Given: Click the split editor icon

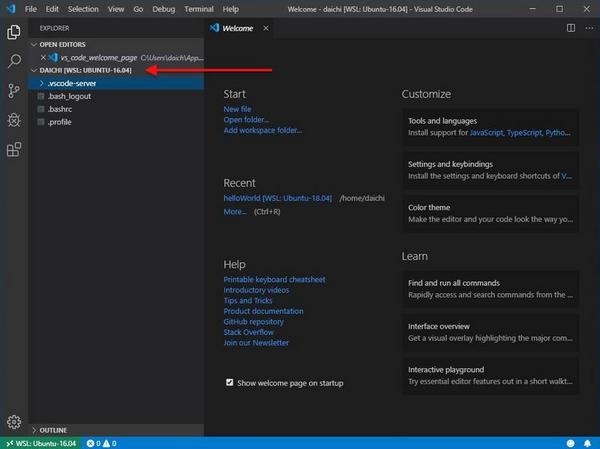Looking at the screenshot, I should click(x=571, y=28).
